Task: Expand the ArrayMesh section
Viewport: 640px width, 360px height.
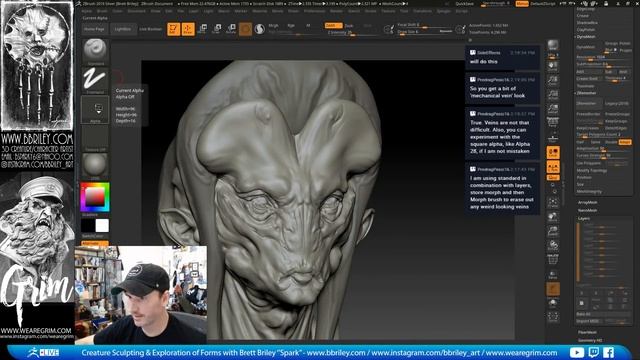Action: tap(587, 202)
